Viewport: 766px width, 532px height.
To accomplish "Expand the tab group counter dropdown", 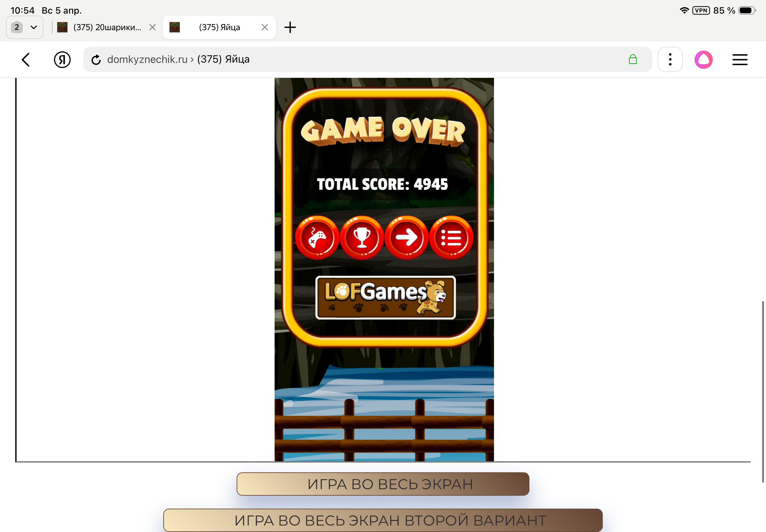I will click(25, 27).
